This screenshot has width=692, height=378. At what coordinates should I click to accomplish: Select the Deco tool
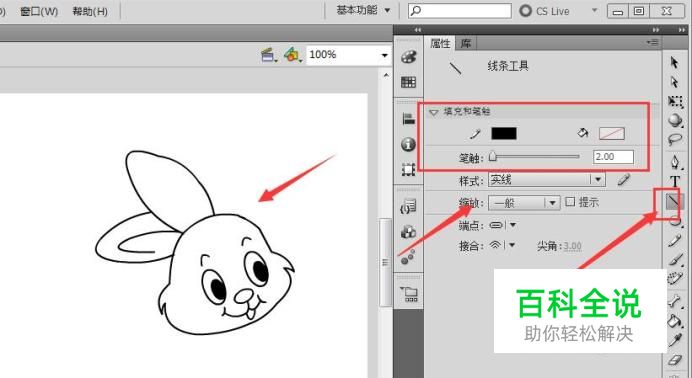coord(675,279)
